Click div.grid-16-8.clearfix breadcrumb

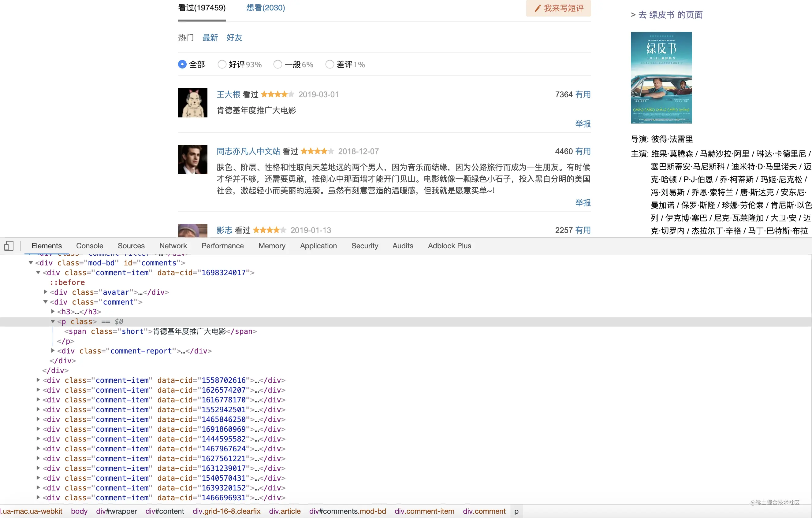(x=227, y=511)
